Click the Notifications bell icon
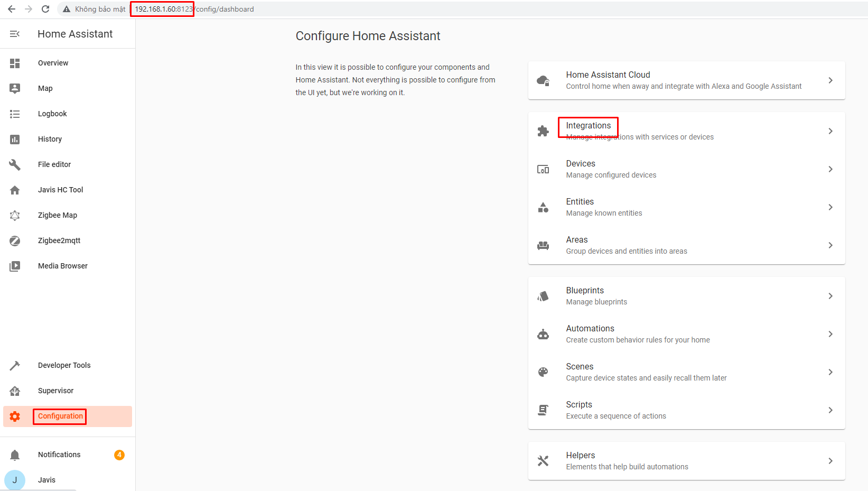868x491 pixels. coord(15,455)
